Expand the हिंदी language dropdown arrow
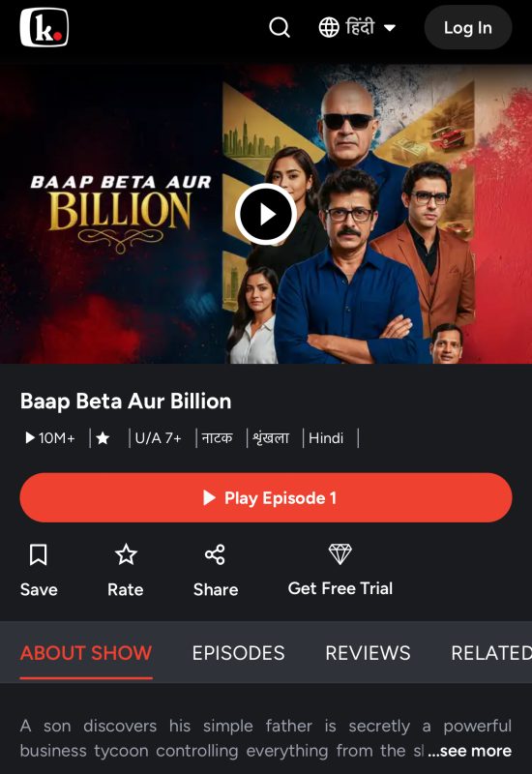The width and height of the screenshot is (532, 774). (390, 28)
